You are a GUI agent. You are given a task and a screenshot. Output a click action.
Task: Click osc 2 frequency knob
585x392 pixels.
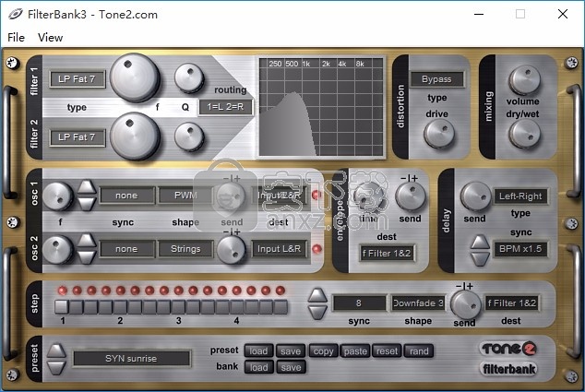[x=57, y=249]
